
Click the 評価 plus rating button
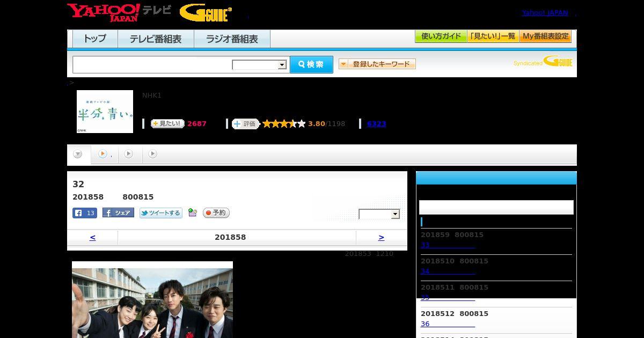click(x=245, y=124)
